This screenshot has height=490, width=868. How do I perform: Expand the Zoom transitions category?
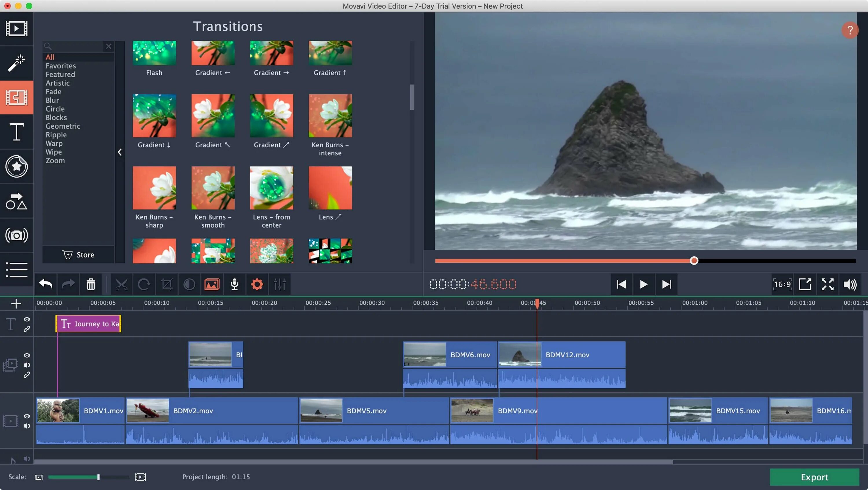coord(55,160)
